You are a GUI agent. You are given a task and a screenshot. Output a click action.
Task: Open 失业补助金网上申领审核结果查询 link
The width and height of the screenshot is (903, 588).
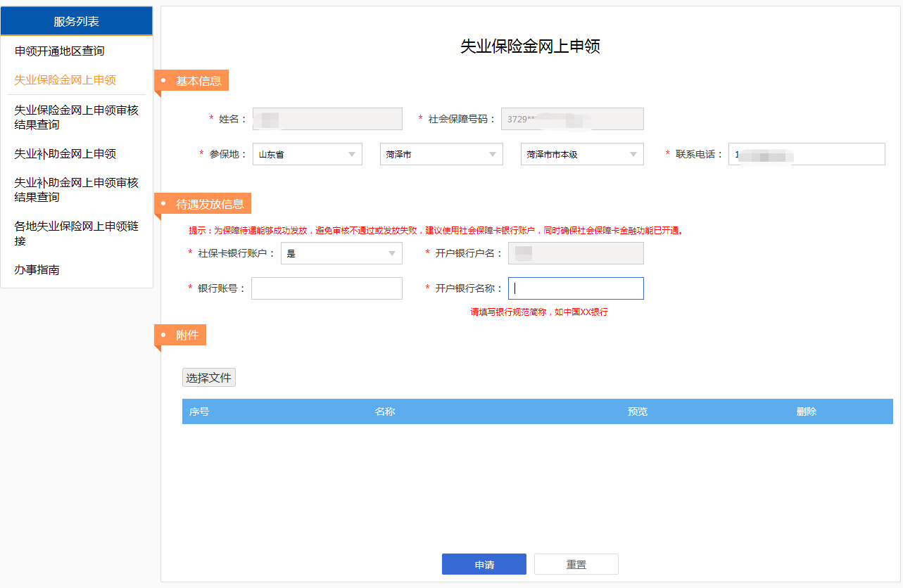(x=76, y=190)
